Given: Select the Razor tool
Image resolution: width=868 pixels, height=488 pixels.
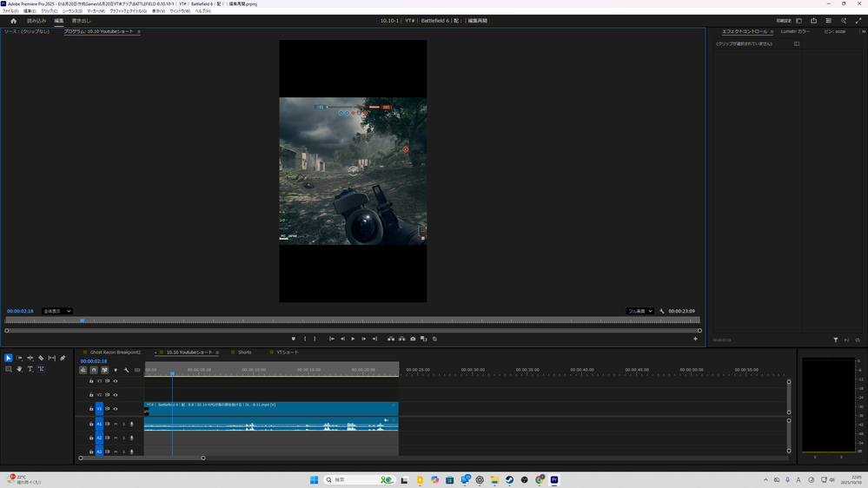Looking at the screenshot, I should coord(41,358).
